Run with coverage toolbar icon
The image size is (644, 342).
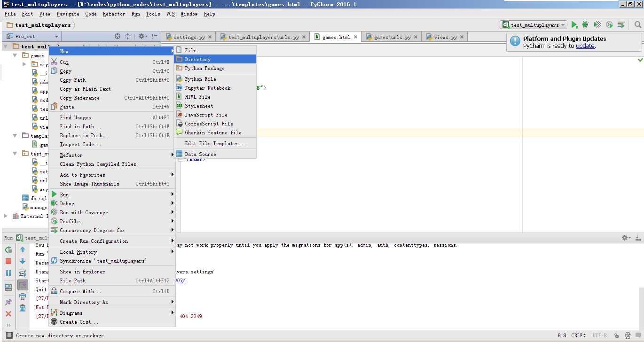tap(597, 25)
